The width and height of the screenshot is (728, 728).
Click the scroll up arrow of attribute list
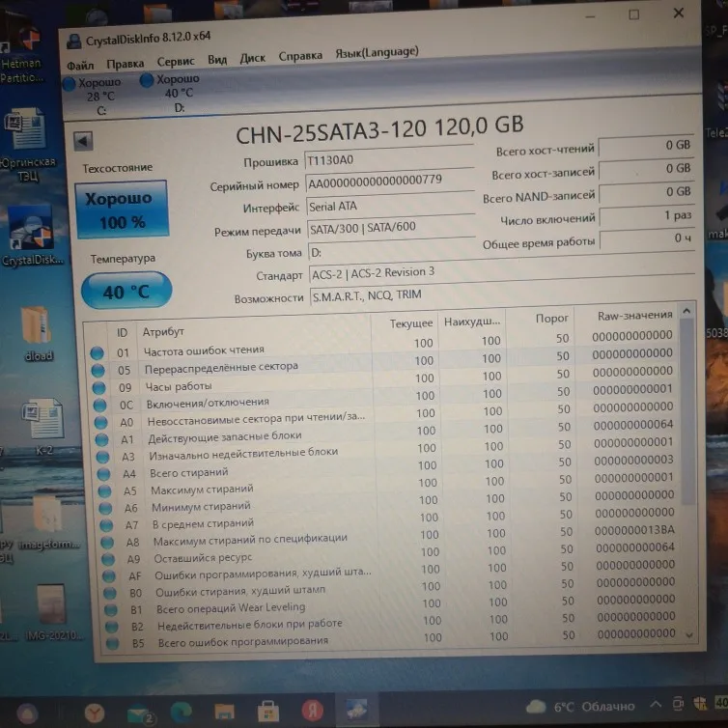point(686,310)
